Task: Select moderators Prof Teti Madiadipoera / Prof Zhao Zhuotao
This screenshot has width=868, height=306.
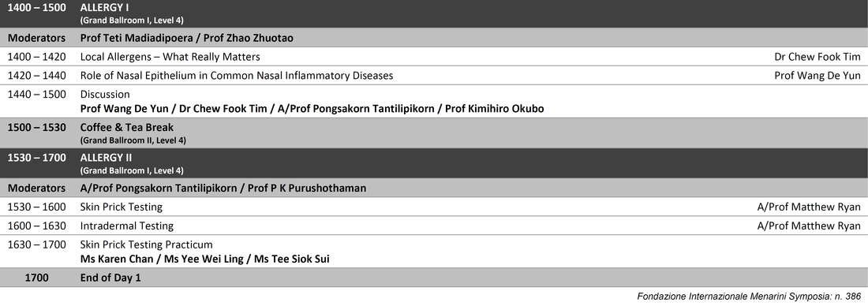Action: pos(186,38)
